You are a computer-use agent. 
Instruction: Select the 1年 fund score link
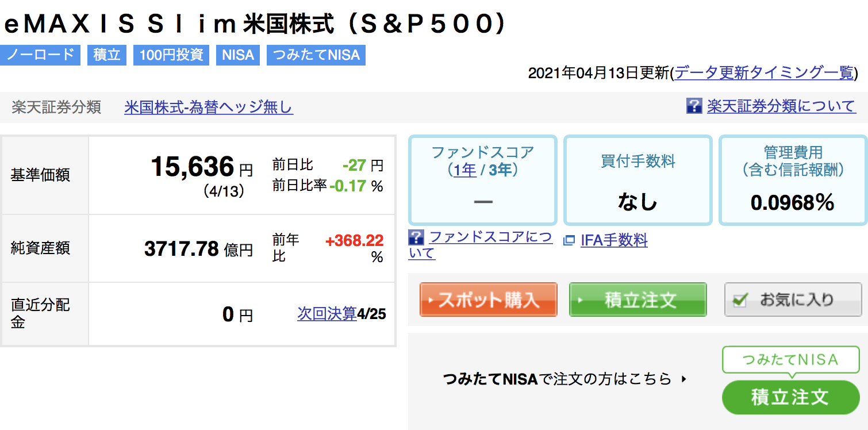point(464,170)
